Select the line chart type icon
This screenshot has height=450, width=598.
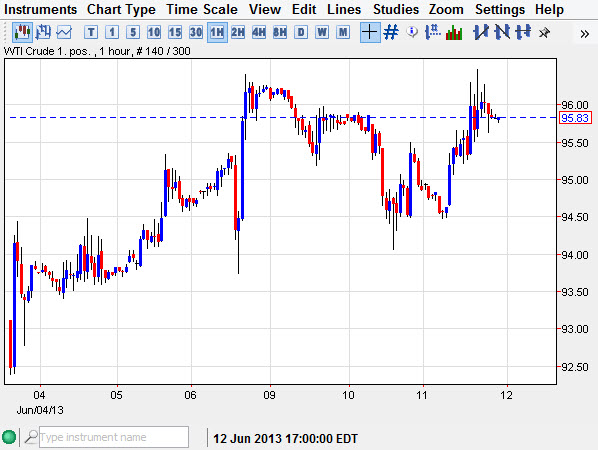click(64, 32)
